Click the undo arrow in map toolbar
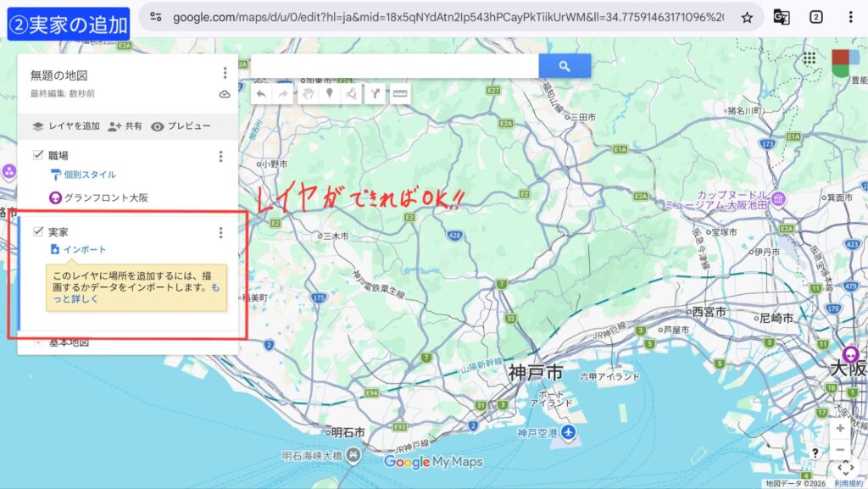This screenshot has height=489, width=868. point(262,94)
